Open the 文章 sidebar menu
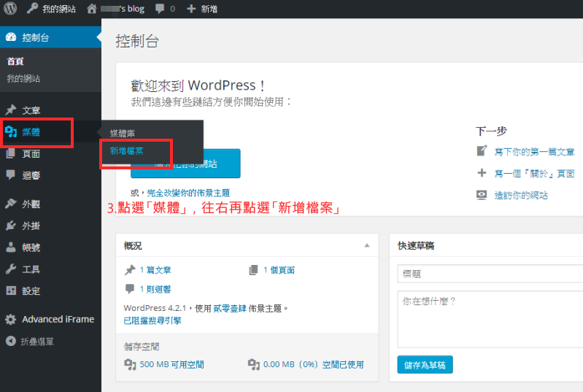 tap(31, 110)
